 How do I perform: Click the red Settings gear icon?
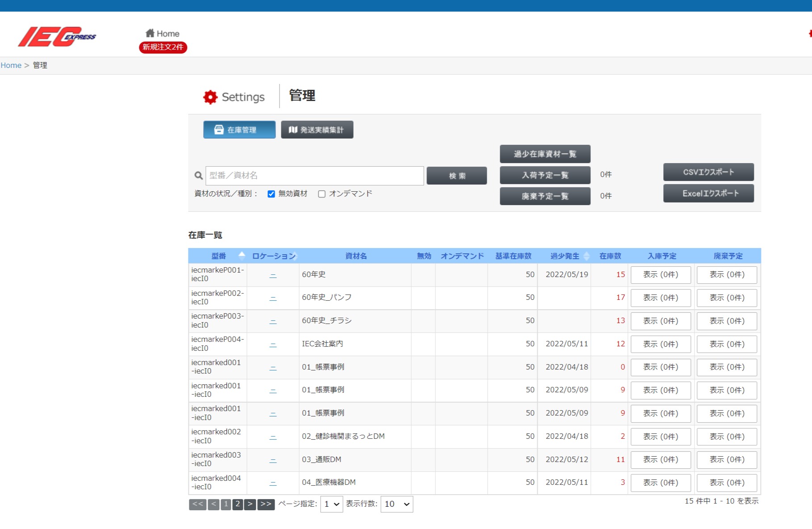click(x=210, y=97)
